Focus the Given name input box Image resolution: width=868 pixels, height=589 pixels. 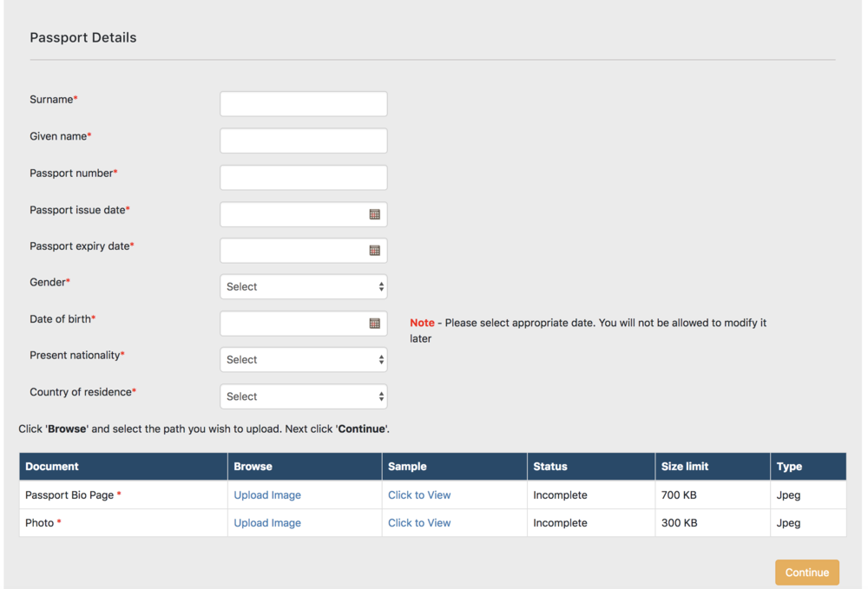click(x=303, y=141)
